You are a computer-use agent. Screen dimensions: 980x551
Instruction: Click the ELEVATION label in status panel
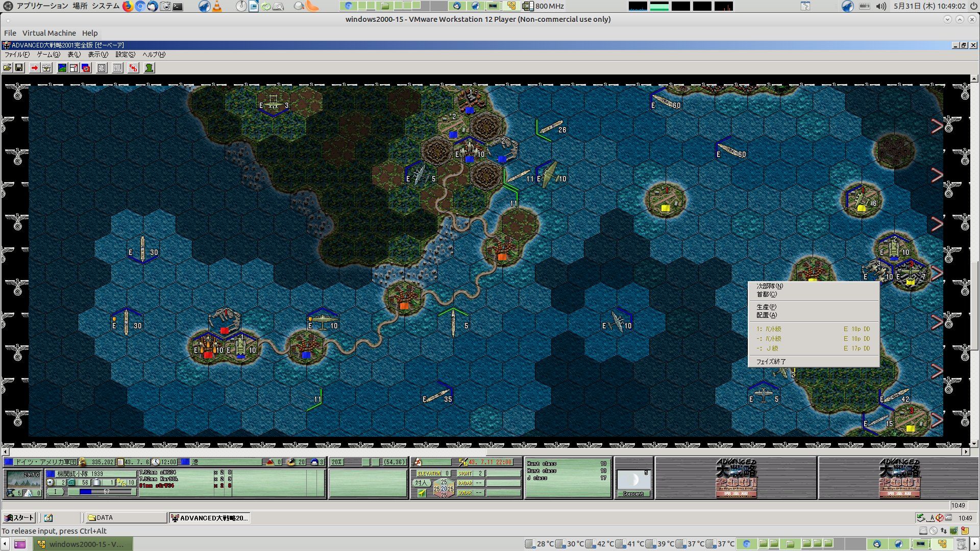[x=429, y=473]
